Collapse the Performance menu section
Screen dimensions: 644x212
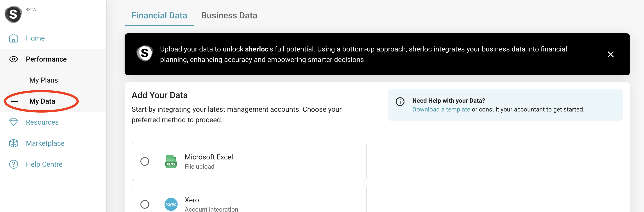click(46, 59)
